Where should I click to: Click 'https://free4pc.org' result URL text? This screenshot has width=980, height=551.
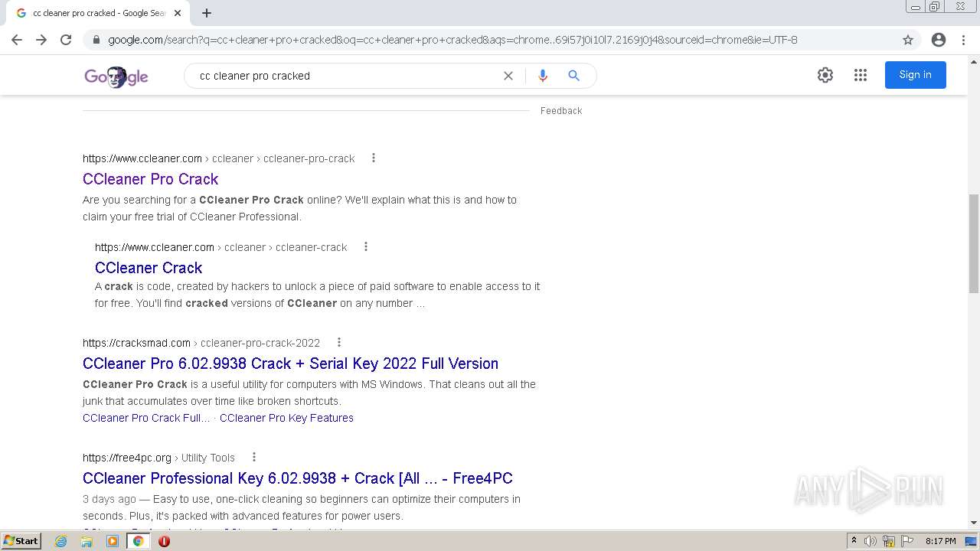tap(127, 458)
